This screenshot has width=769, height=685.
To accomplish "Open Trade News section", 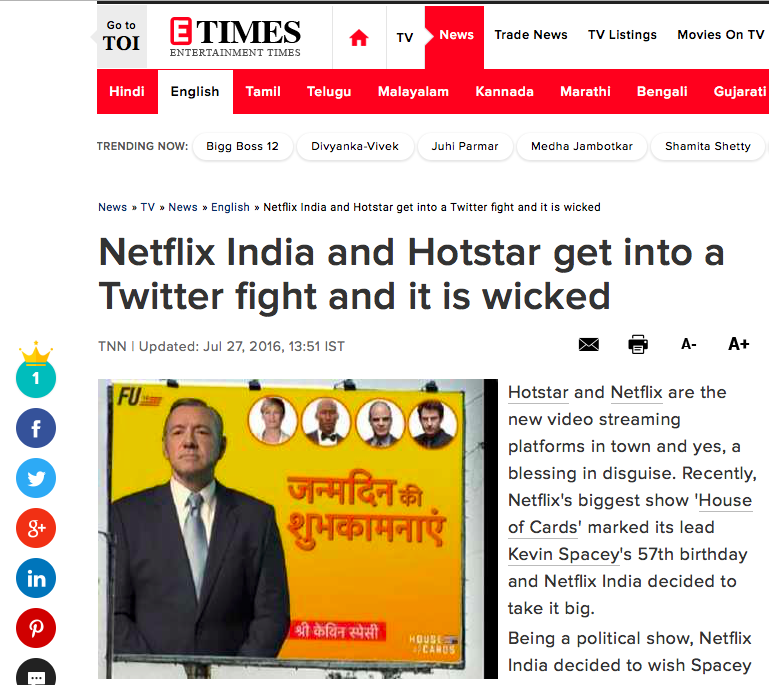I will tap(531, 35).
